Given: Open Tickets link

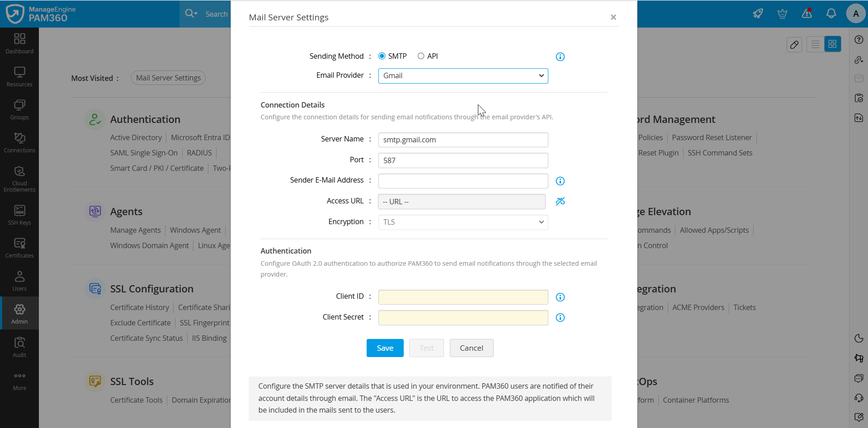Looking at the screenshot, I should [x=745, y=307].
